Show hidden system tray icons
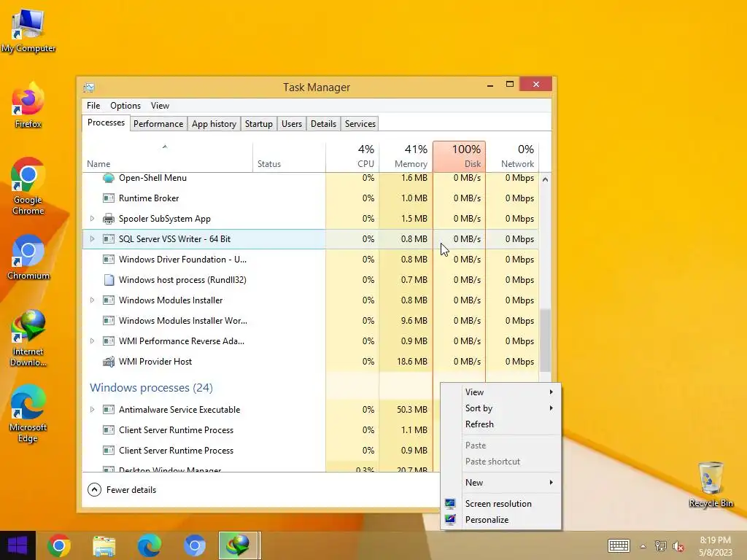 coord(643,546)
